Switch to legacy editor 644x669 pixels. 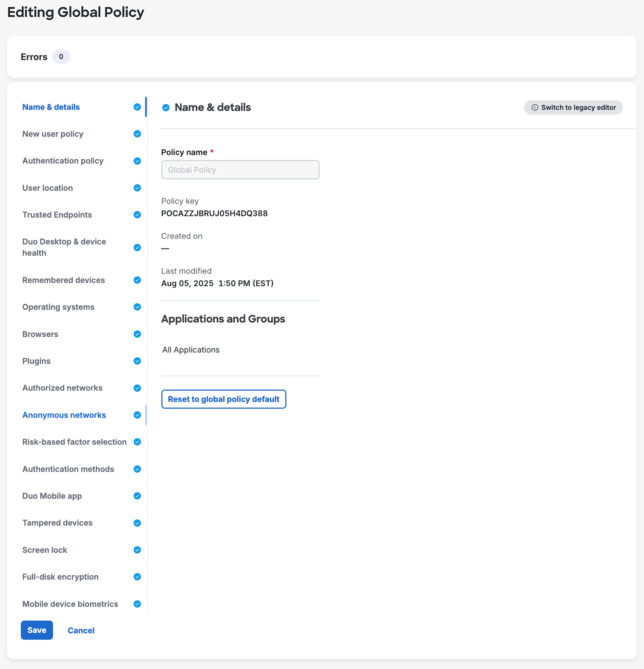coord(573,108)
